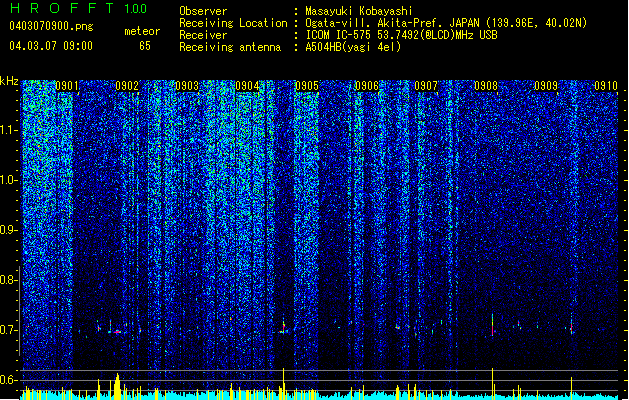The height and width of the screenshot is (400, 629).
Task: Click the 0902 time marker
Action: [127, 86]
